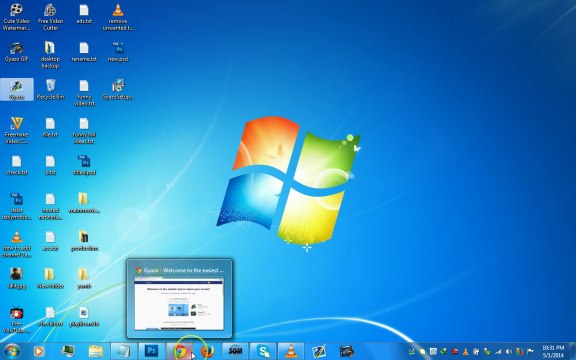Click the highlighted Gyazo desktop shortcut
This screenshot has width=576, height=360.
point(17,89)
